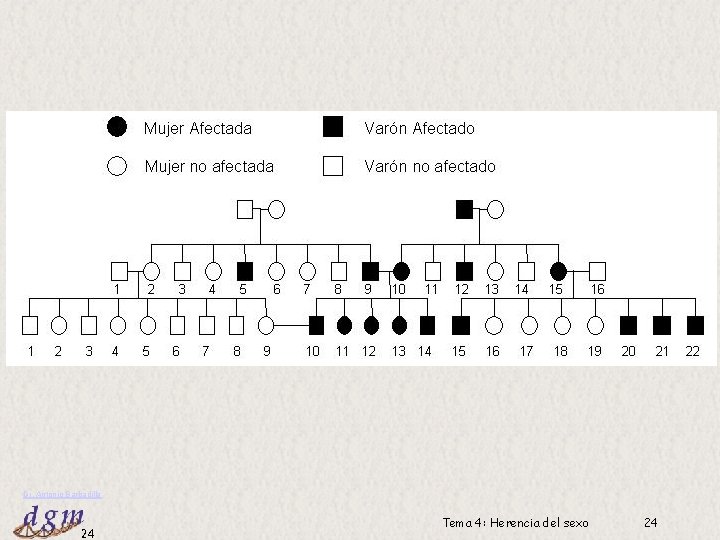This screenshot has width=720, height=540.
Task: Select the affected founder male at top right
Action: (x=464, y=209)
